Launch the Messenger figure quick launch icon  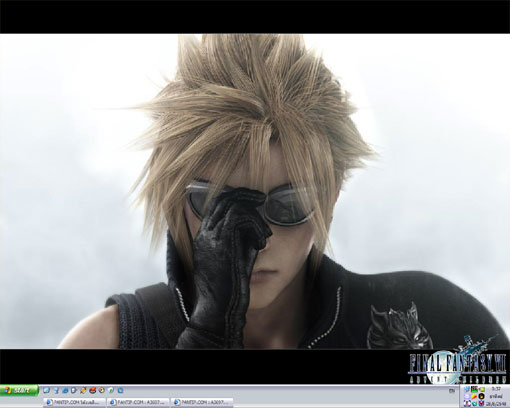(x=56, y=390)
